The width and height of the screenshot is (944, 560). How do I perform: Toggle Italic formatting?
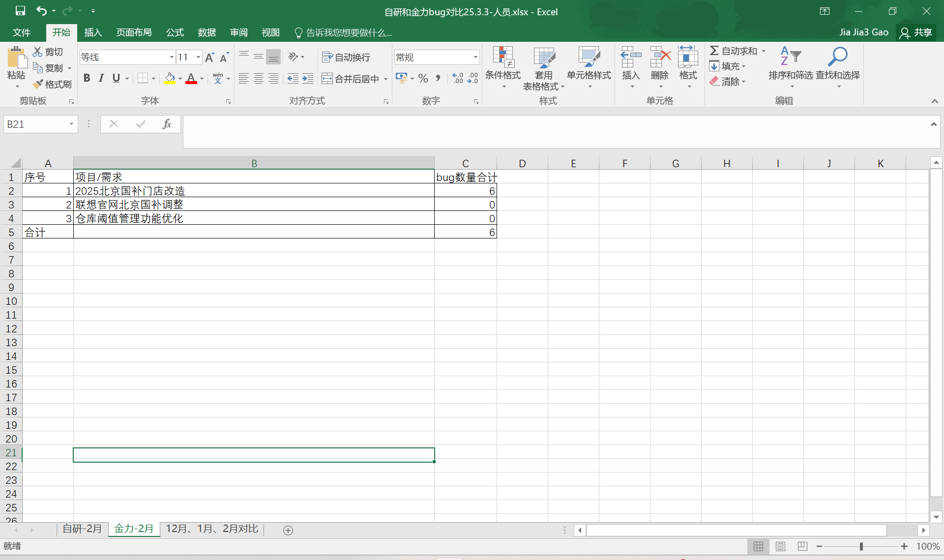tap(101, 78)
